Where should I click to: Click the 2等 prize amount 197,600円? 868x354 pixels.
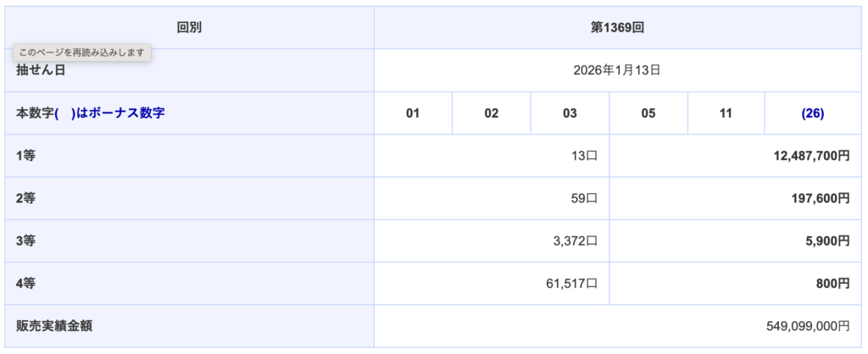coord(817,198)
